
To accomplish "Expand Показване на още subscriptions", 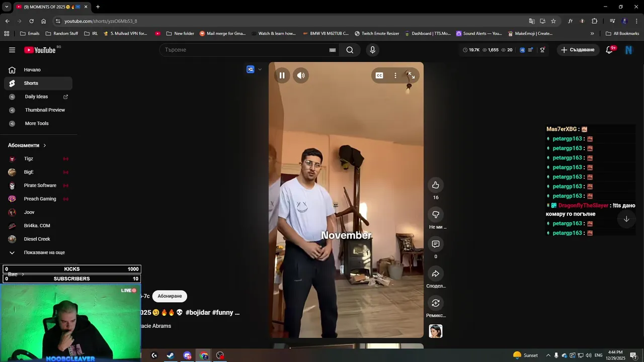I will pos(38,252).
